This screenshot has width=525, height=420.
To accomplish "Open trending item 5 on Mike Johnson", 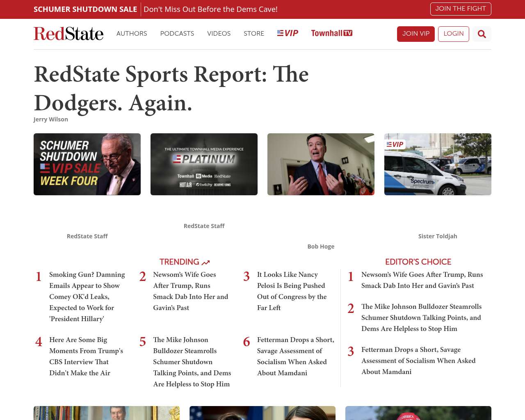I will tap(192, 362).
